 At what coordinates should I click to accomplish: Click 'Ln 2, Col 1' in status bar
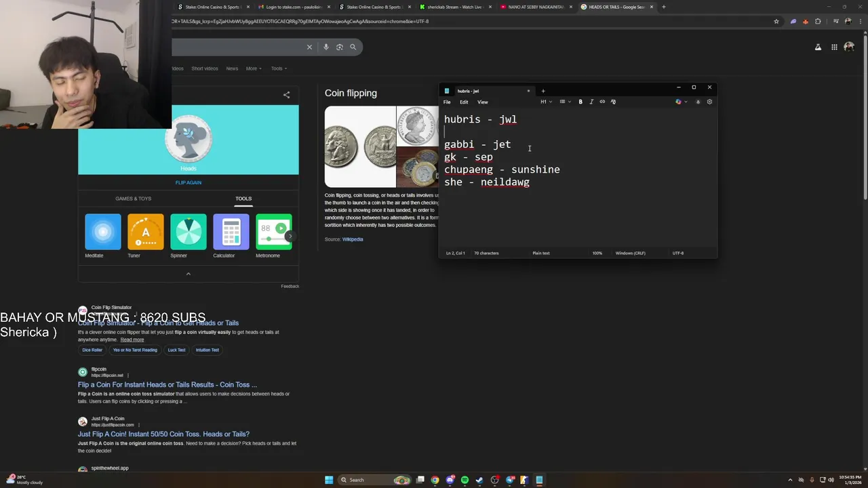456,253
